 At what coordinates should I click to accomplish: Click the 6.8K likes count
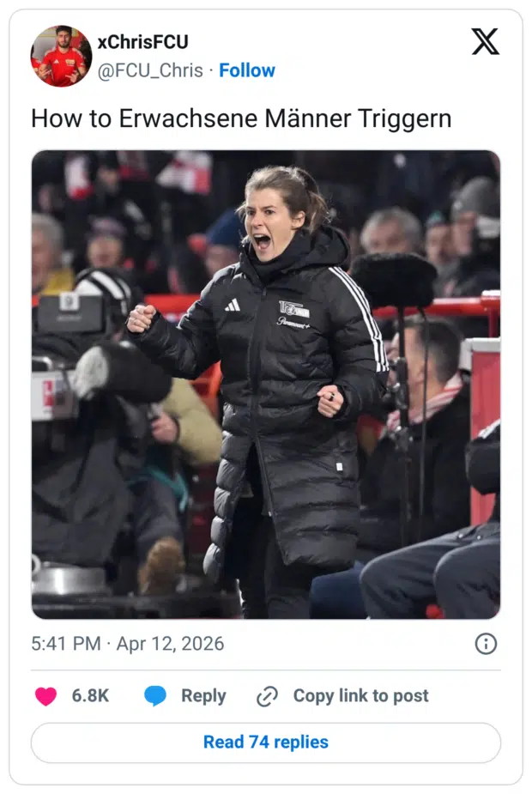pyautogui.click(x=90, y=696)
